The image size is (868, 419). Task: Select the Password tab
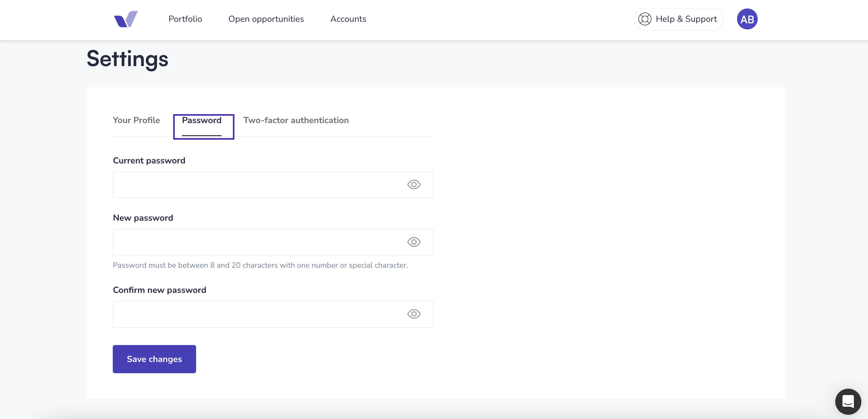[x=202, y=120]
